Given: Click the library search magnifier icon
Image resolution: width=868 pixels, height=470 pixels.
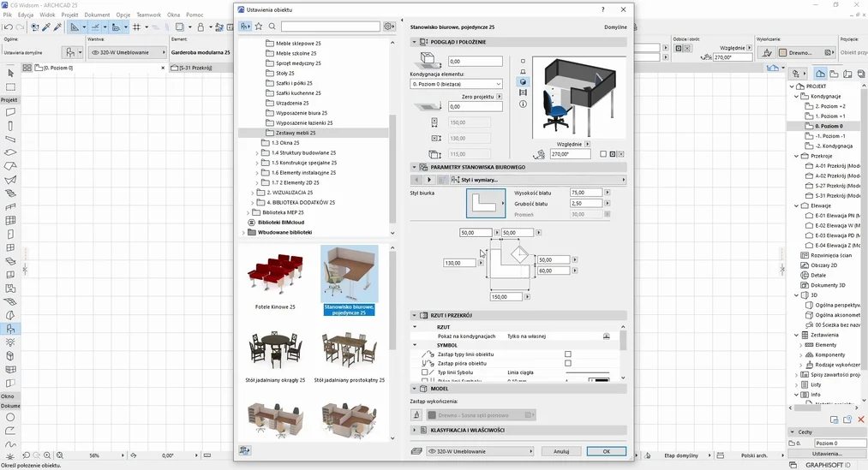Looking at the screenshot, I should (272, 27).
